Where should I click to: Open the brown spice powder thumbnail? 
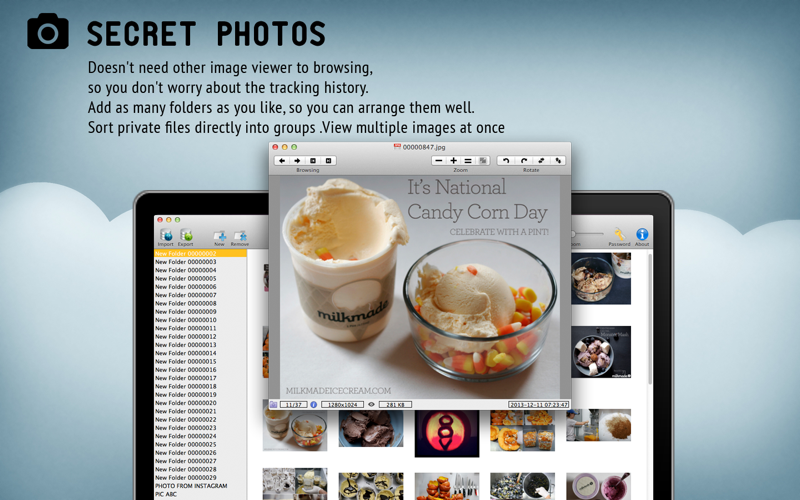(598, 424)
